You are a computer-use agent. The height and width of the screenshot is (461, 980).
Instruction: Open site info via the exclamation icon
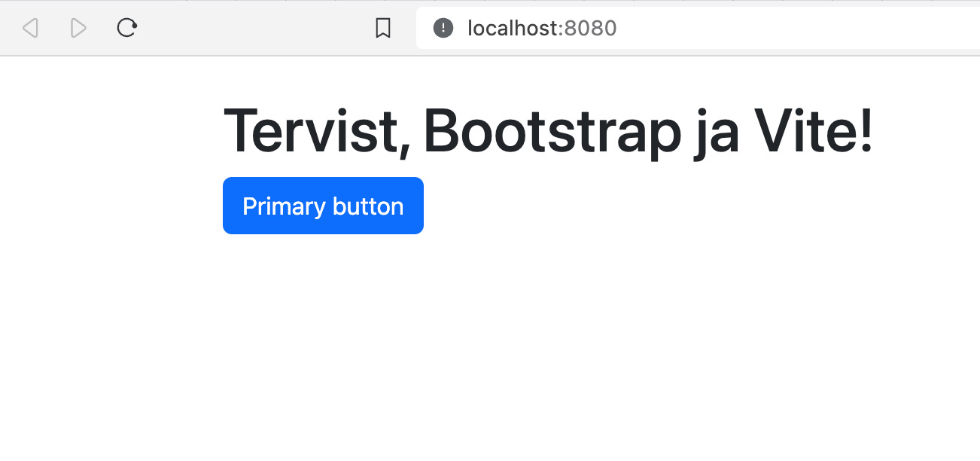coord(443,29)
